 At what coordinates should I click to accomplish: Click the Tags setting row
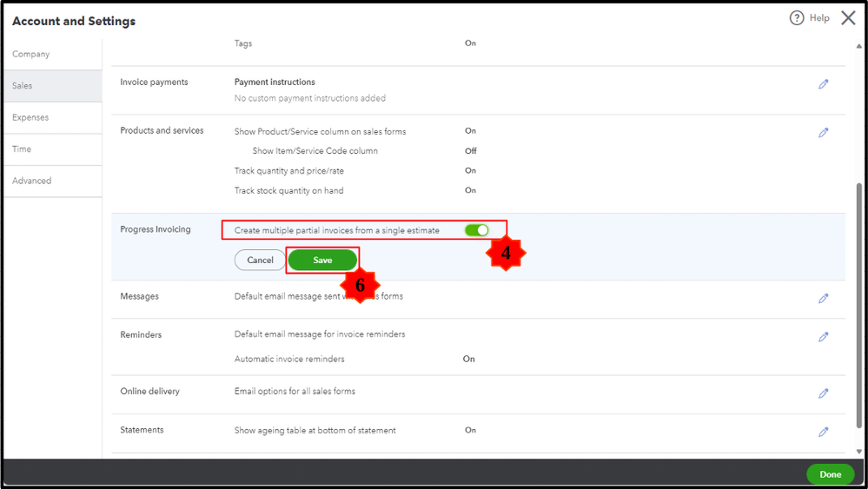[x=243, y=43]
